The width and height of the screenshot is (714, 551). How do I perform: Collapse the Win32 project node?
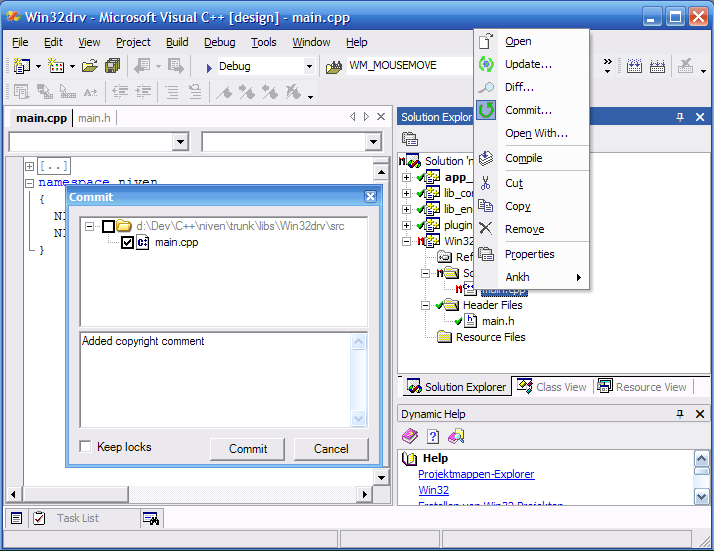407,241
